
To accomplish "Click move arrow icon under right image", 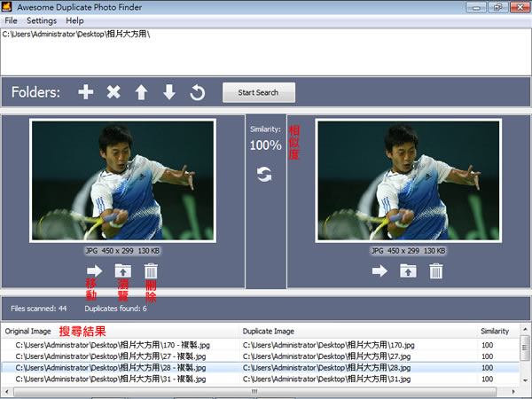I will [x=379, y=271].
